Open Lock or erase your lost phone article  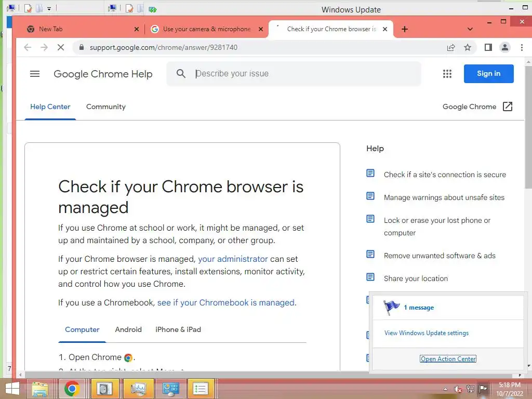point(437,227)
